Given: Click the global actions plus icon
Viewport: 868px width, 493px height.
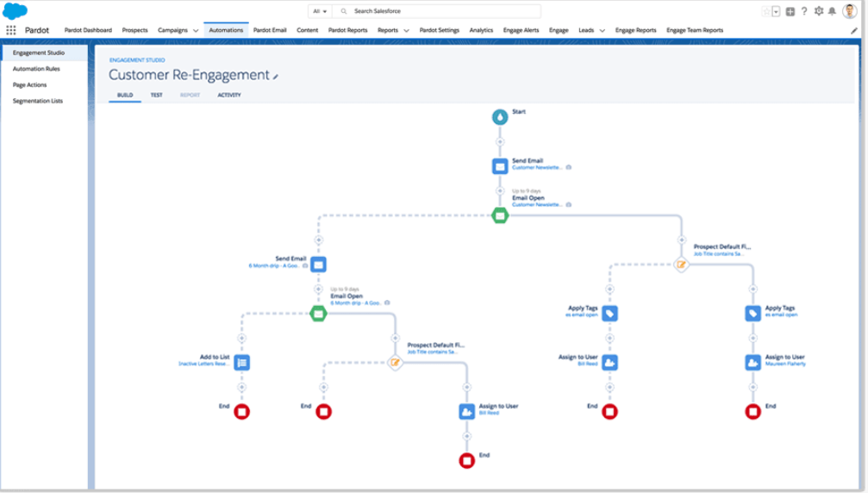Looking at the screenshot, I should point(790,11).
